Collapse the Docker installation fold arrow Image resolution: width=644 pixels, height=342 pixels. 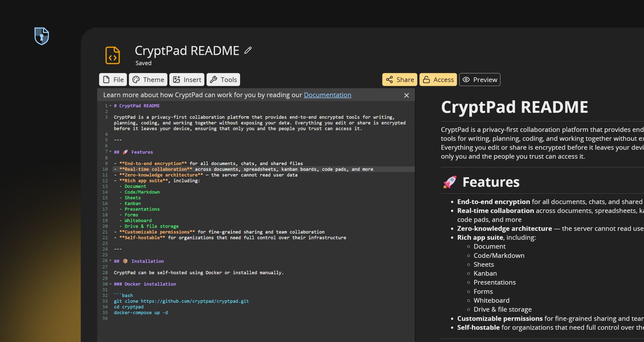click(110, 284)
